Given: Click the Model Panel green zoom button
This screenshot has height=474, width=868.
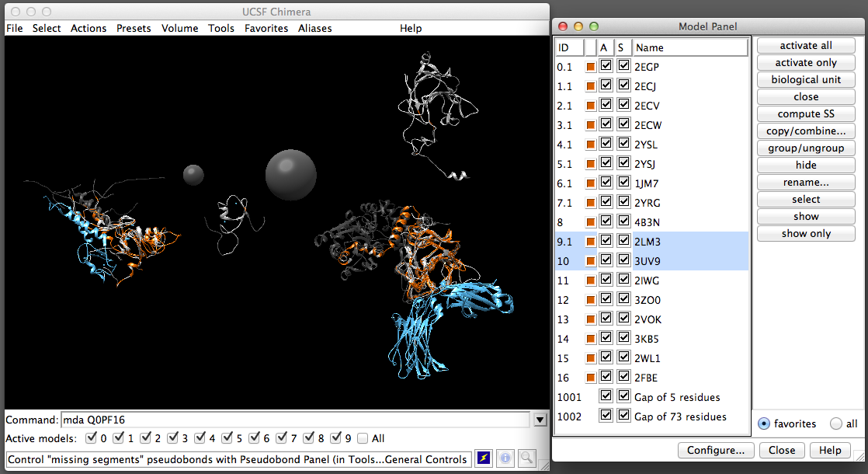Looking at the screenshot, I should pos(595,26).
